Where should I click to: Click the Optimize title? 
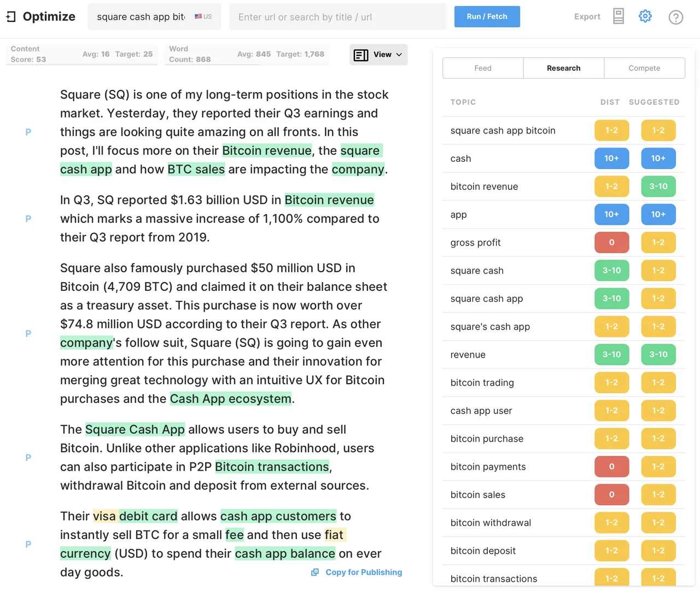[49, 16]
